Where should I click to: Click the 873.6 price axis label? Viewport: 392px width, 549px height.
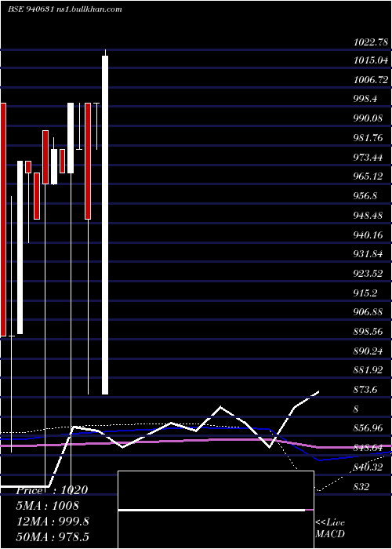365,389
